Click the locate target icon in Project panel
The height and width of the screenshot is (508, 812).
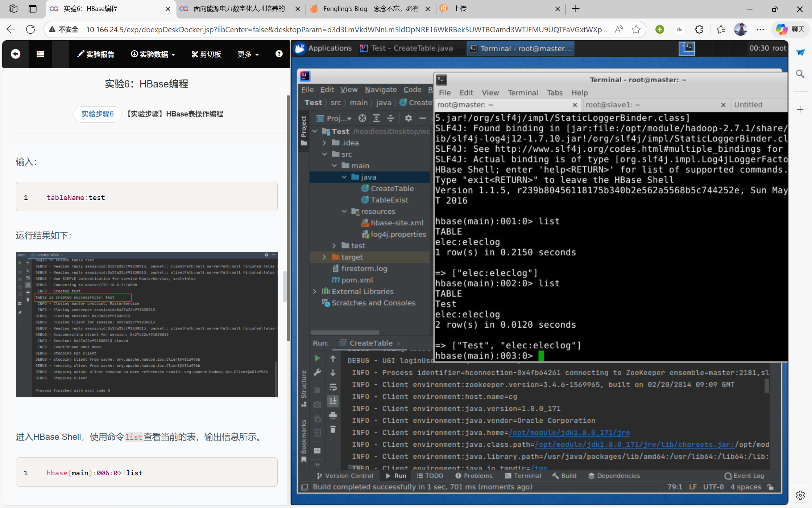point(362,118)
